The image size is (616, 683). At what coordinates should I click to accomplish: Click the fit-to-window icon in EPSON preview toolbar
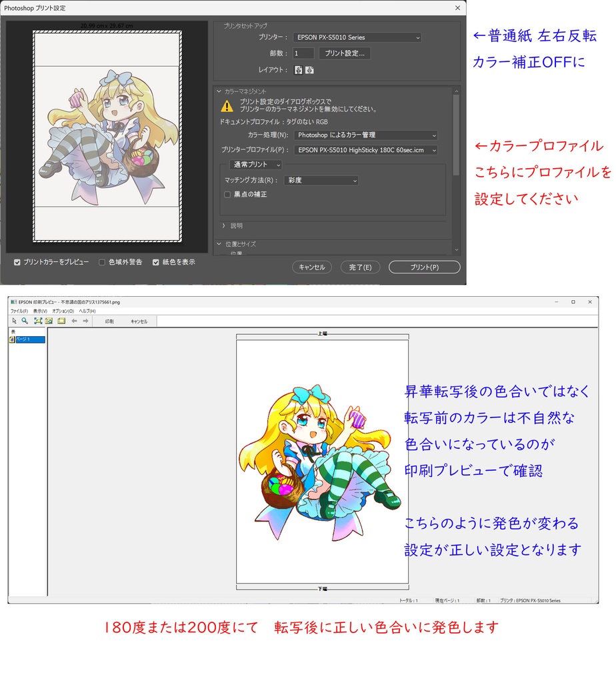(x=38, y=321)
